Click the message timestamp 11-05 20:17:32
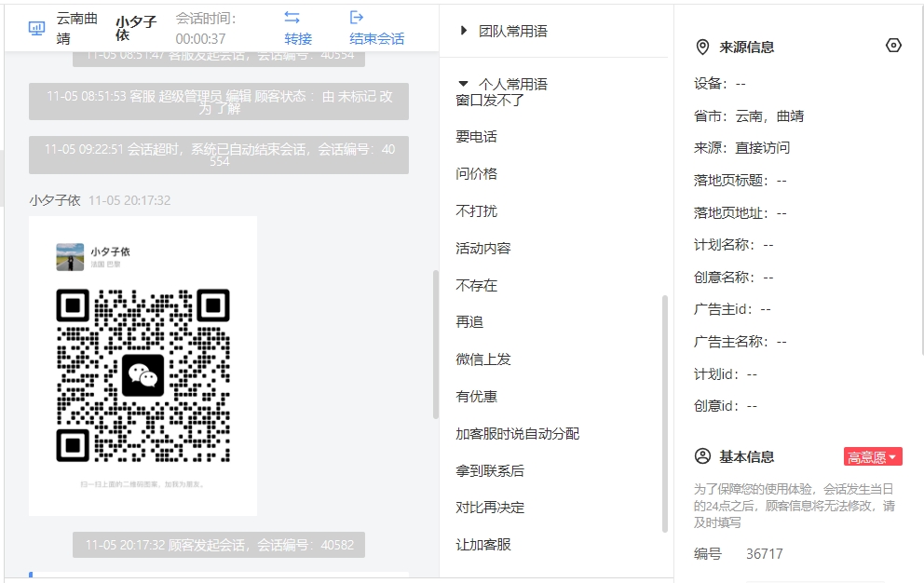The width and height of the screenshot is (924, 583). [129, 200]
